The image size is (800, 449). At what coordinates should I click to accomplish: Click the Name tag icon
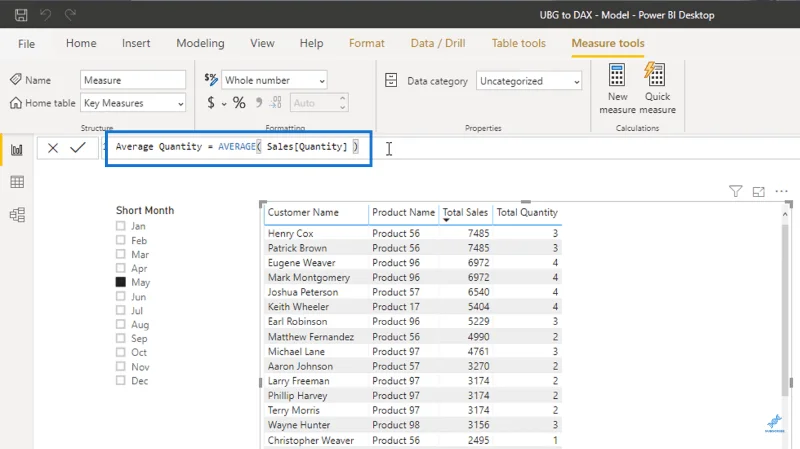pos(16,80)
